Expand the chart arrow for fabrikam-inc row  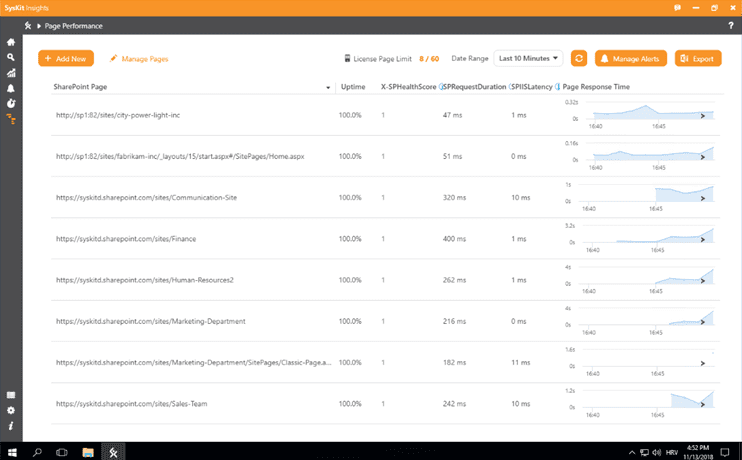[x=703, y=157]
